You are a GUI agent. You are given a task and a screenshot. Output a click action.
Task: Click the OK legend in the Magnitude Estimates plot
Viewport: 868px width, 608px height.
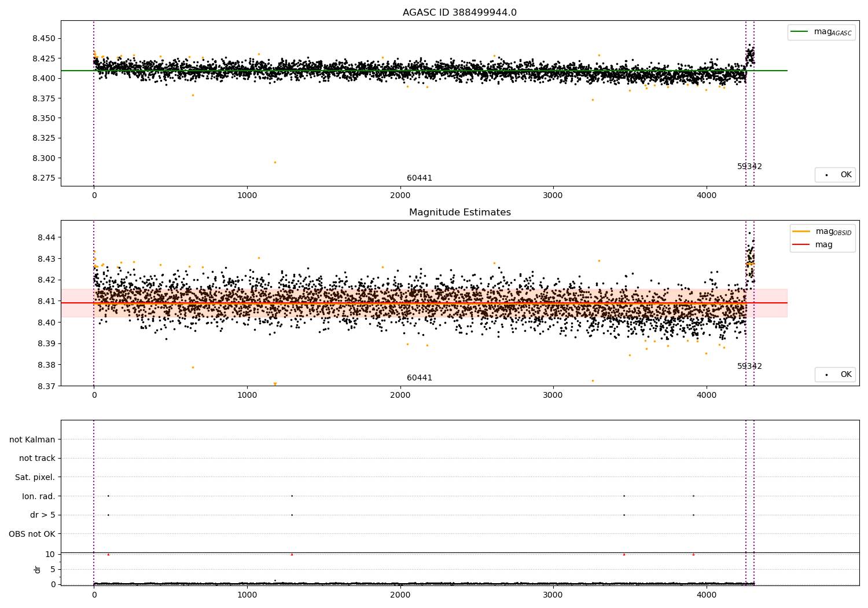836,375
